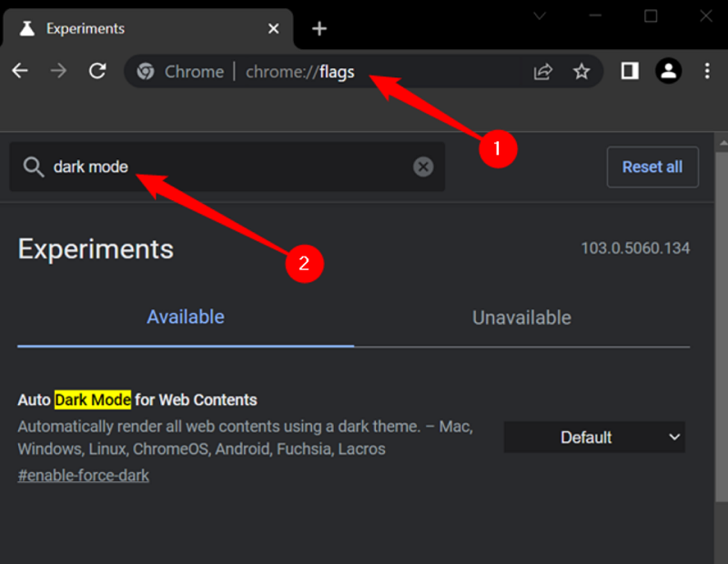Screen dimensions: 728x564
Task: Maximize the Chrome window
Action: coord(651,15)
